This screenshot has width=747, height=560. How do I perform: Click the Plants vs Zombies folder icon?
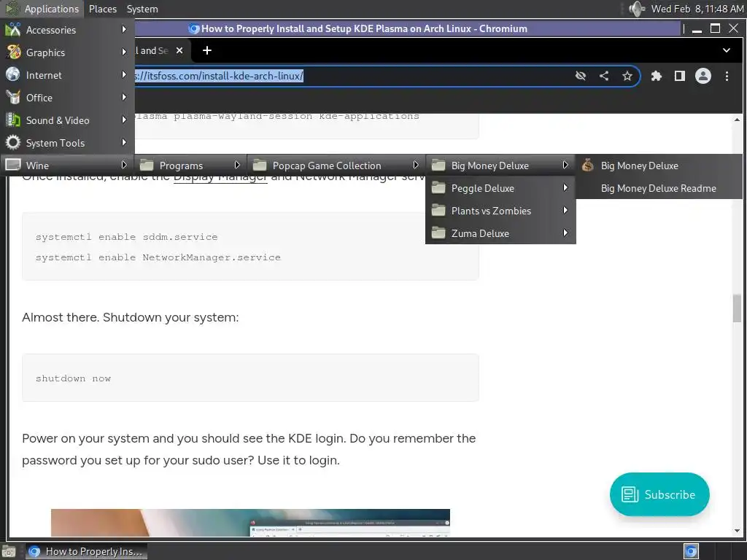438,210
